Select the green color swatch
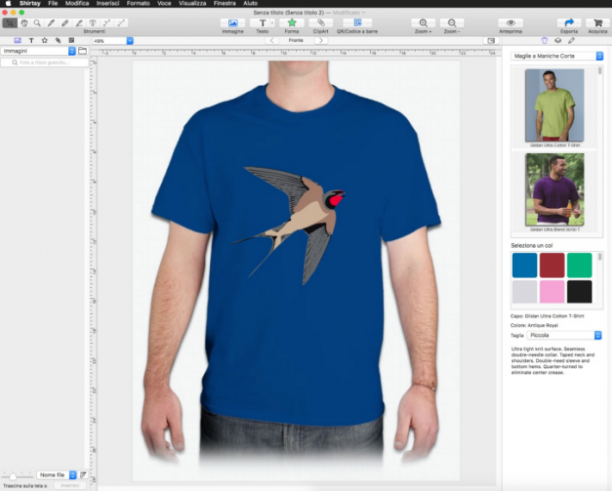The height and width of the screenshot is (491, 612). pos(579,265)
